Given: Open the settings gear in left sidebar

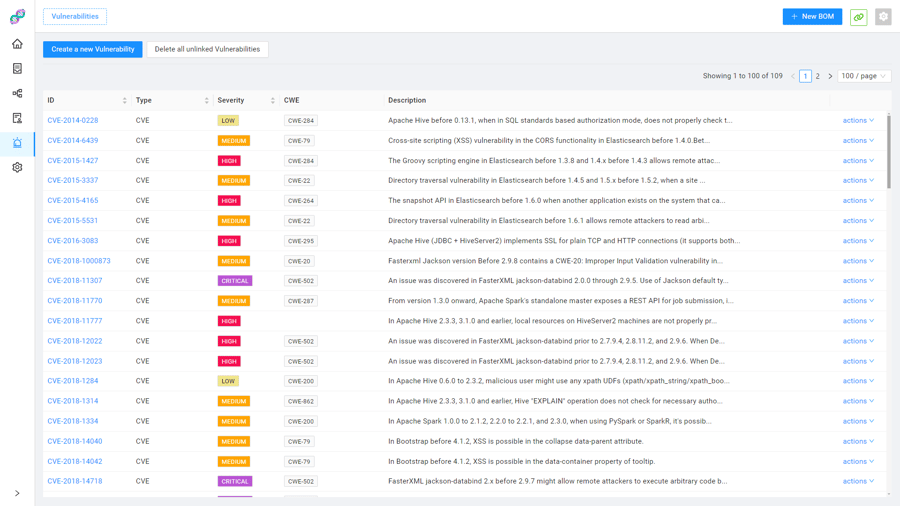Looking at the screenshot, I should (x=17, y=167).
